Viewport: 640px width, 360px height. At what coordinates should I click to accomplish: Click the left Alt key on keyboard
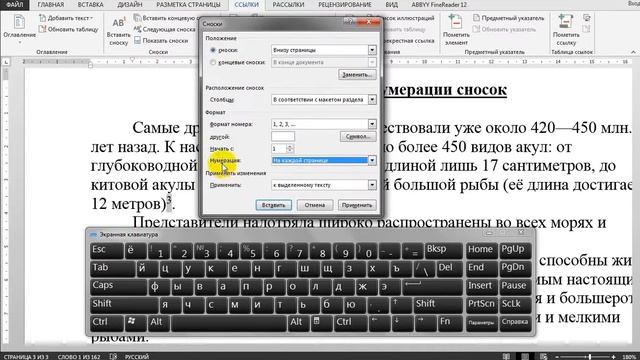[x=158, y=324]
